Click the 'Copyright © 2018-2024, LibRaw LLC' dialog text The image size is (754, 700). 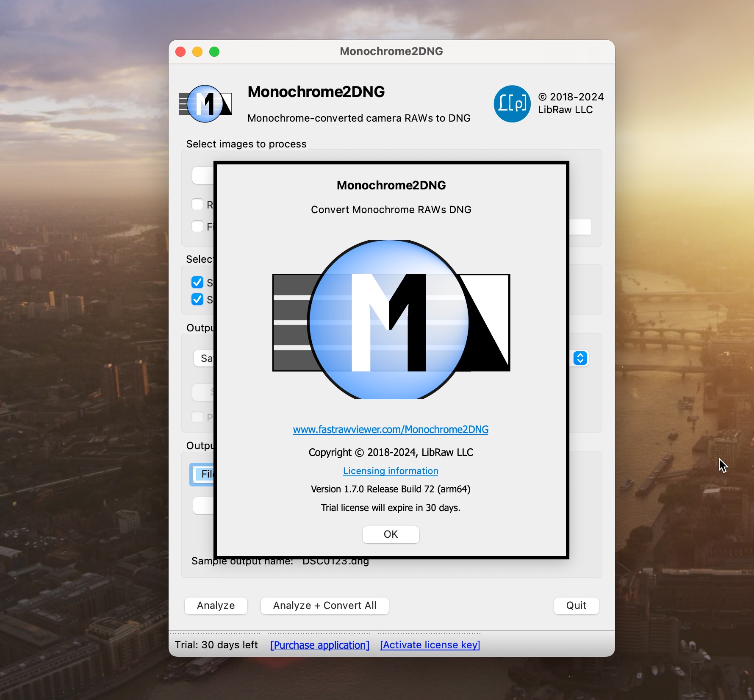coord(391,452)
